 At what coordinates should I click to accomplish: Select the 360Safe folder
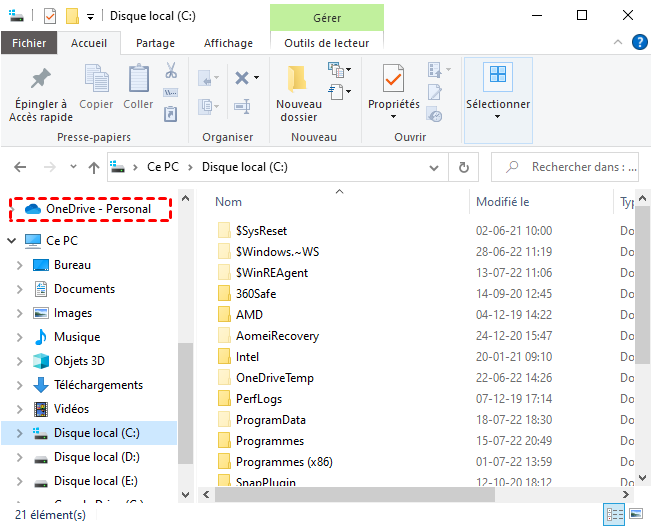point(256,294)
